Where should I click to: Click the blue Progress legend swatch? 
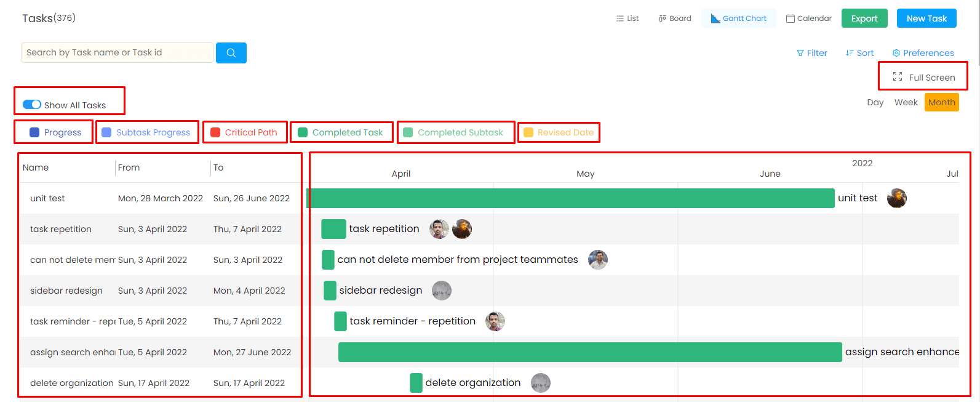(x=34, y=132)
